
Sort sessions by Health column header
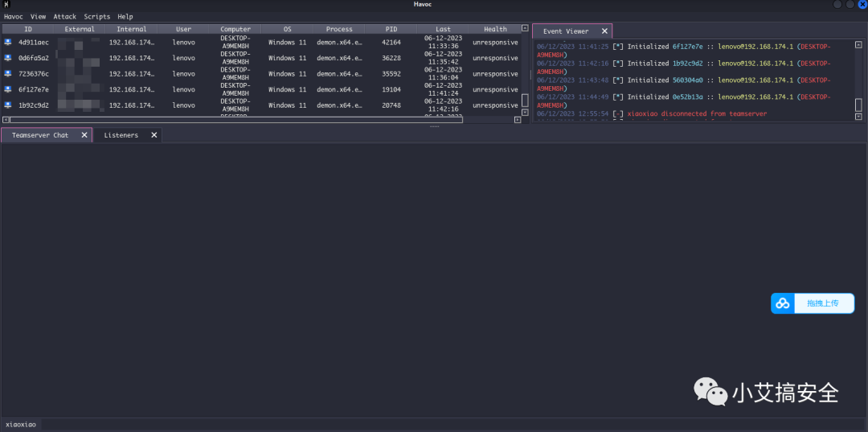click(x=495, y=29)
